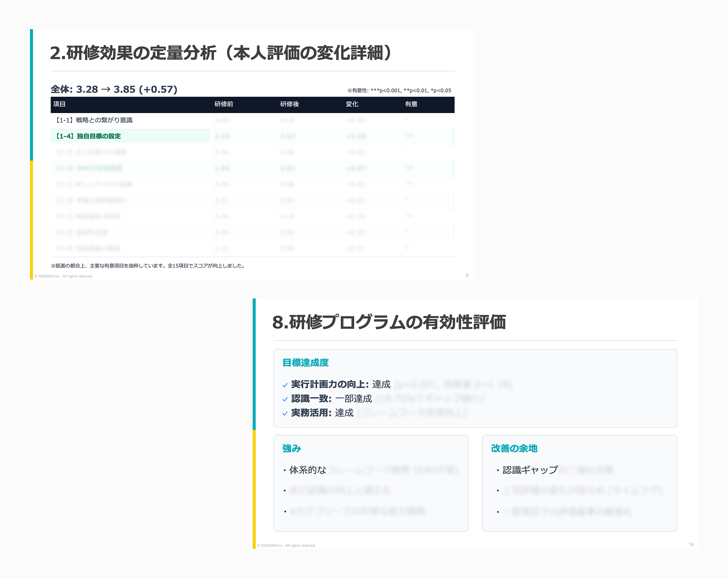Click the 全体: 3.28 → 3.85 summary text
Screen dimensions: 728x578
click(114, 89)
